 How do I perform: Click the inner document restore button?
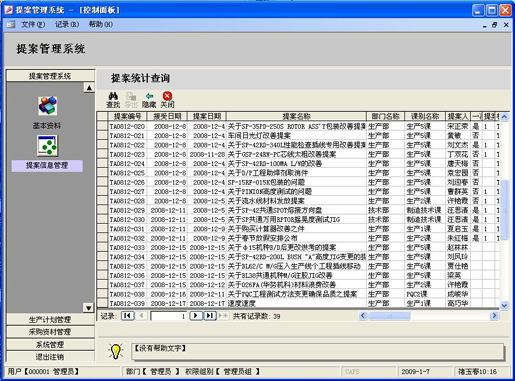tap(495, 25)
